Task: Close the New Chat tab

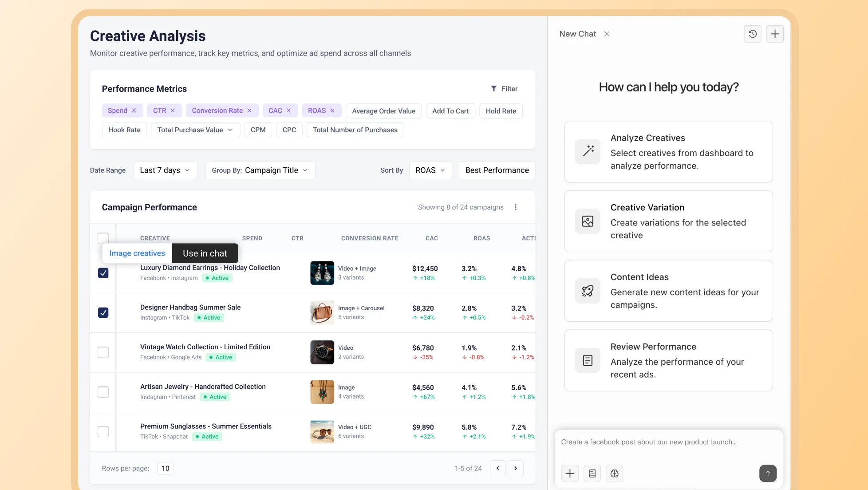Action: coord(606,34)
